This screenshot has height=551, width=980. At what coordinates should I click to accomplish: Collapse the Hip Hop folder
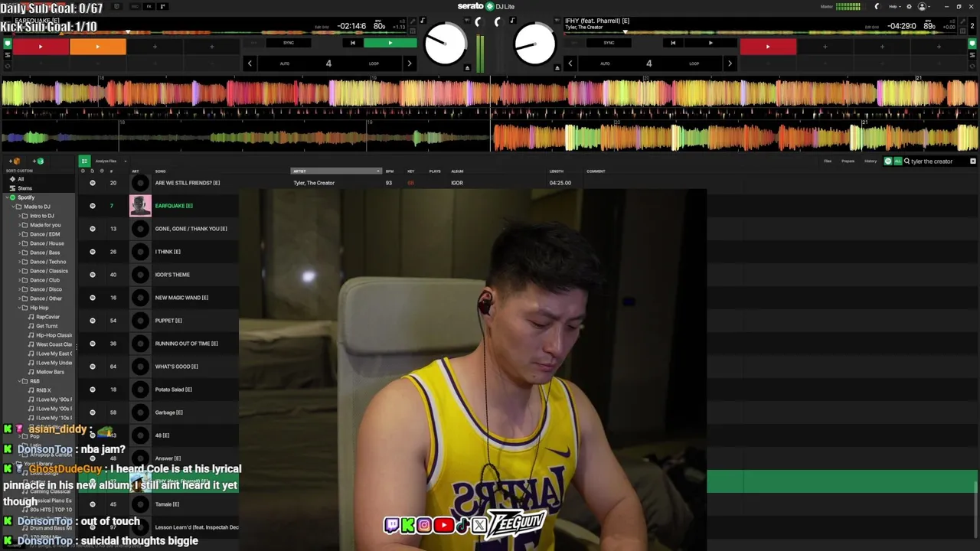point(18,308)
